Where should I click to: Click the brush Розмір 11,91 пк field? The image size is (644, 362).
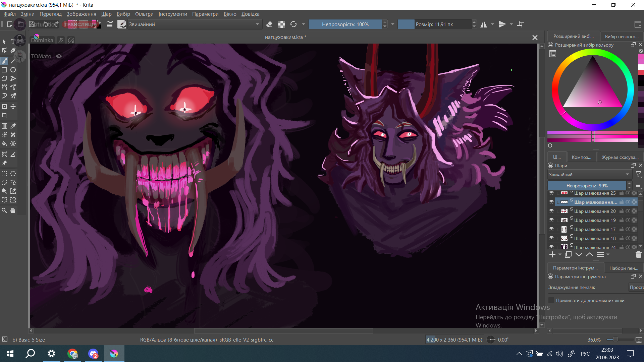pyautogui.click(x=434, y=24)
